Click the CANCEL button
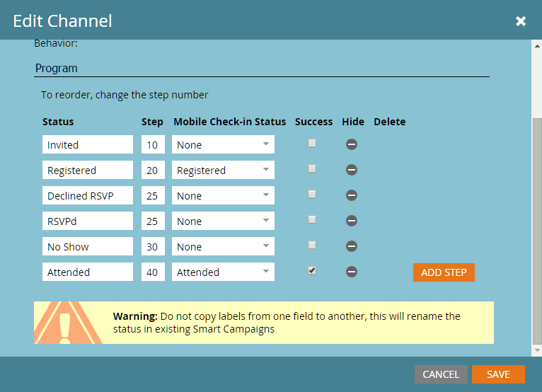The image size is (542, 392). point(441,374)
